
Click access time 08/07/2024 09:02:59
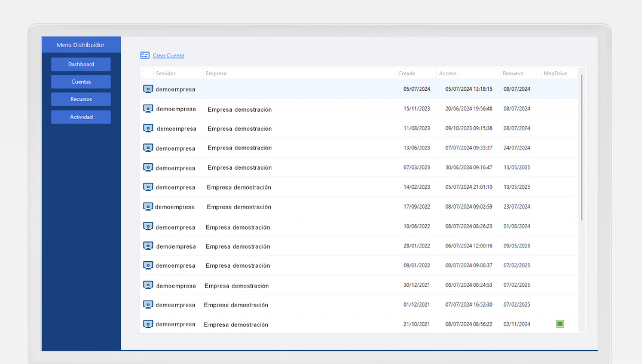[x=469, y=207]
